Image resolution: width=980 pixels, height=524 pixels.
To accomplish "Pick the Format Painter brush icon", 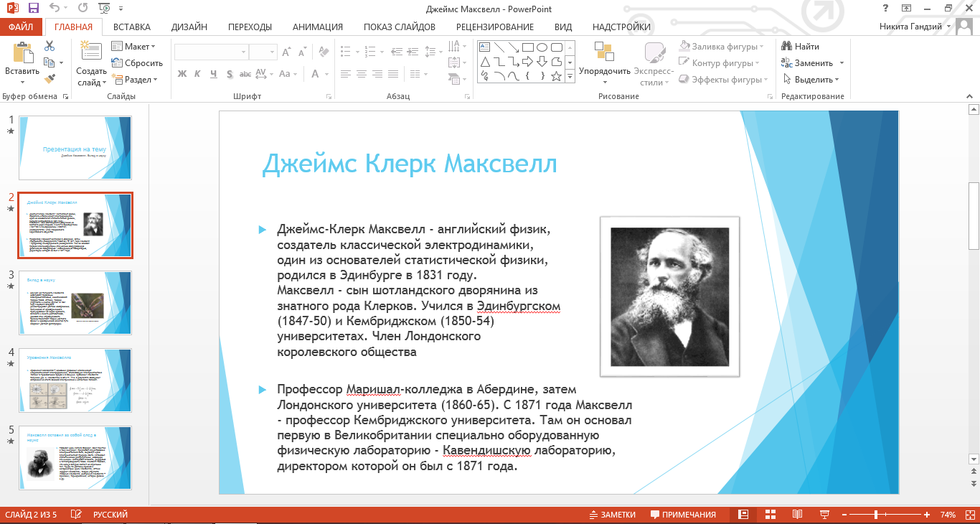I will 50,79.
